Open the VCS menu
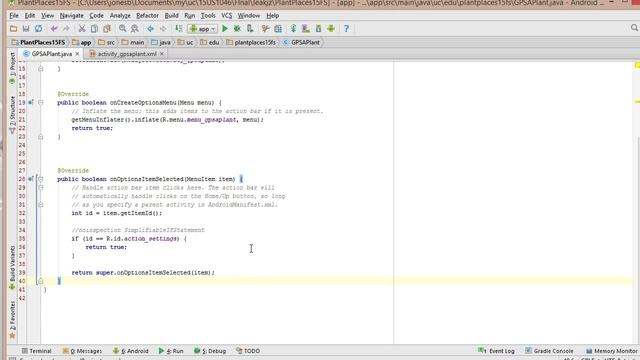640x360 pixels. [x=227, y=16]
